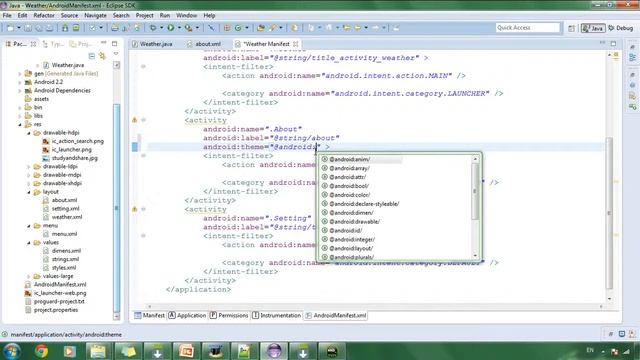Open the Permissions bottom tab
Viewport: 640px width, 360px height.
pyautogui.click(x=229, y=316)
